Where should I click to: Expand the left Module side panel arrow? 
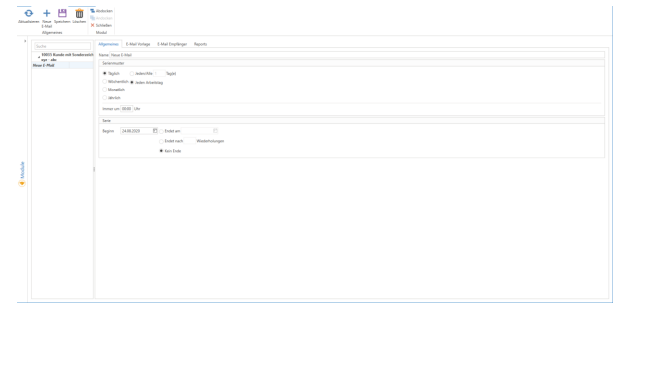click(25, 41)
